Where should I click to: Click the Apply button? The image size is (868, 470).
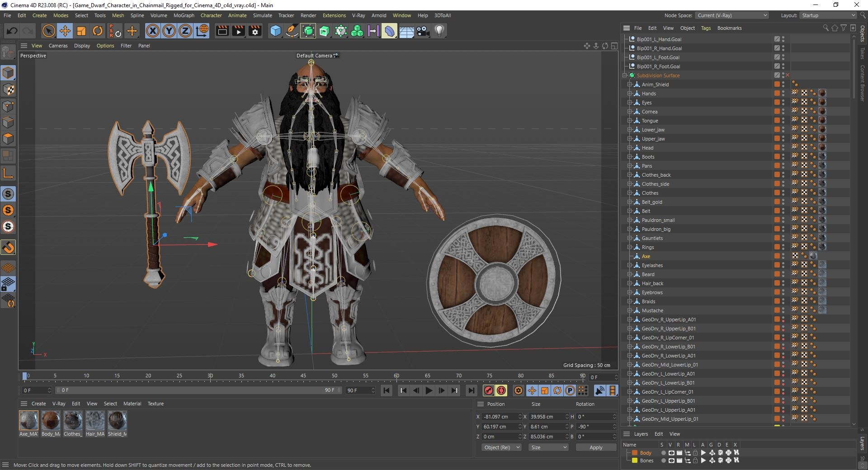coord(596,447)
